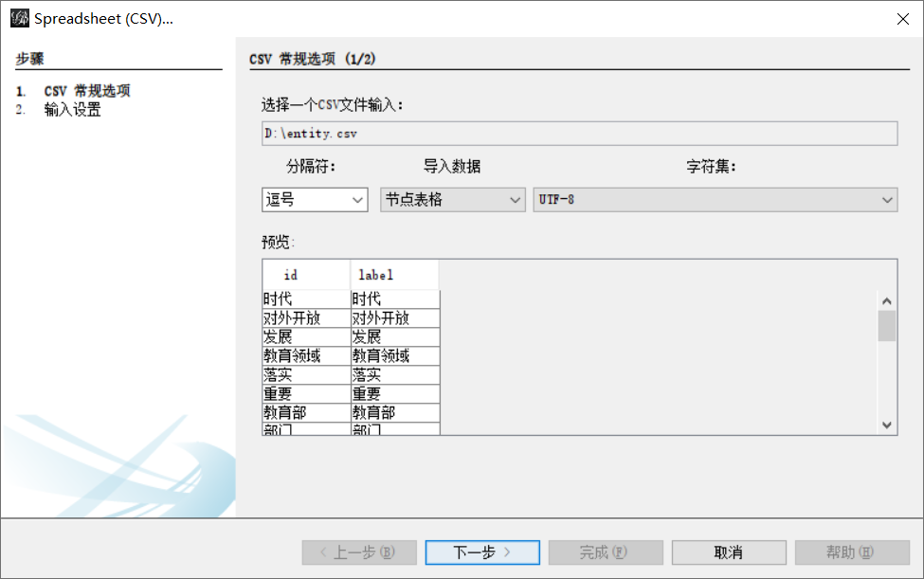Image resolution: width=924 pixels, height=579 pixels.
Task: Open the 字符集 dropdown showing UTF-8
Action: click(x=716, y=200)
